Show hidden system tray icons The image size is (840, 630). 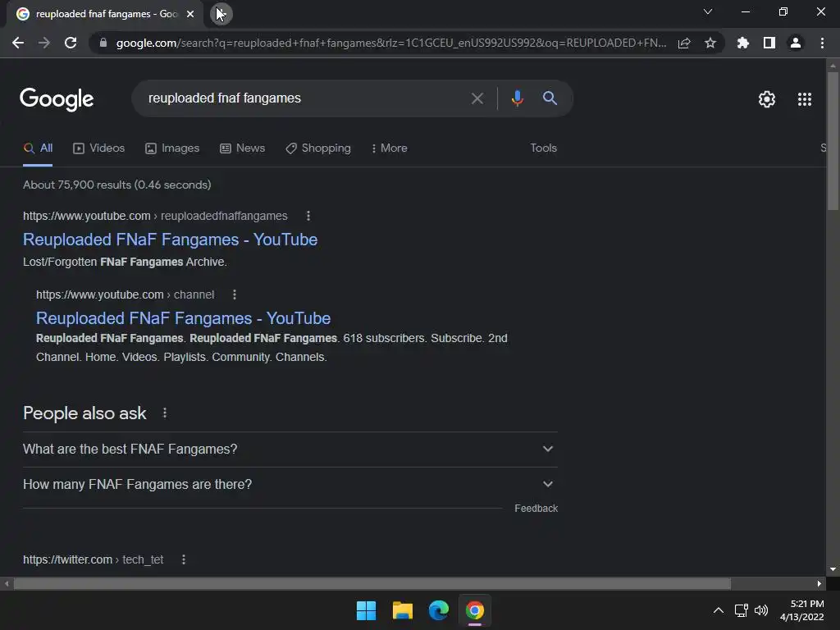[719, 610]
